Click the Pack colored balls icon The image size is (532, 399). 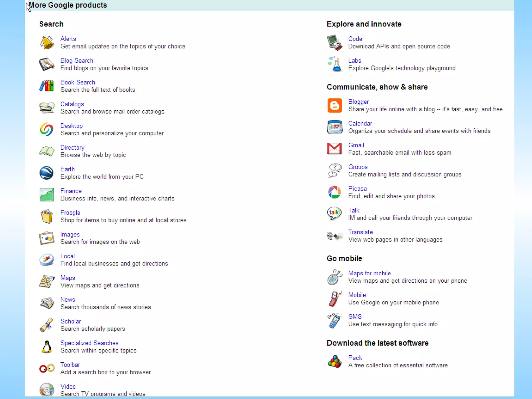pyautogui.click(x=335, y=362)
